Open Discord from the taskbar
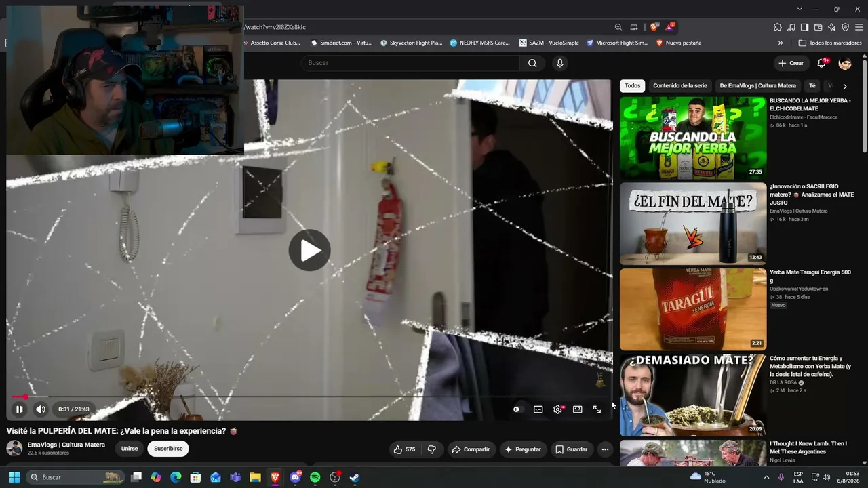This screenshot has width=868, height=488. pyautogui.click(x=295, y=477)
